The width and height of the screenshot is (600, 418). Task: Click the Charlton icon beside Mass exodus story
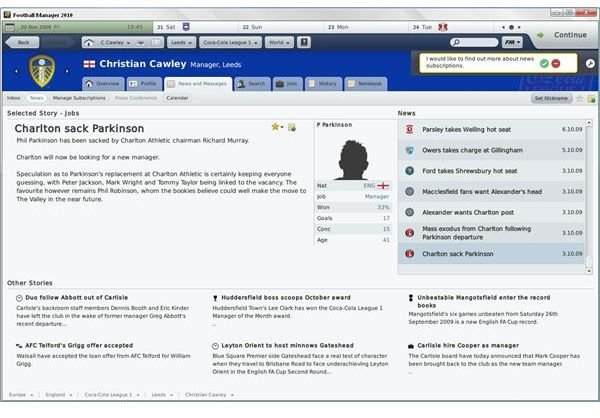tap(409, 233)
